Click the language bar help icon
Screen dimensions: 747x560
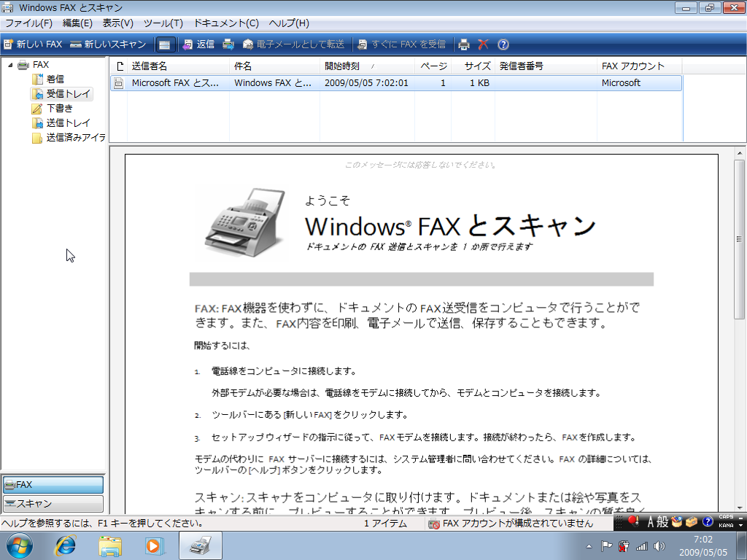click(x=708, y=521)
